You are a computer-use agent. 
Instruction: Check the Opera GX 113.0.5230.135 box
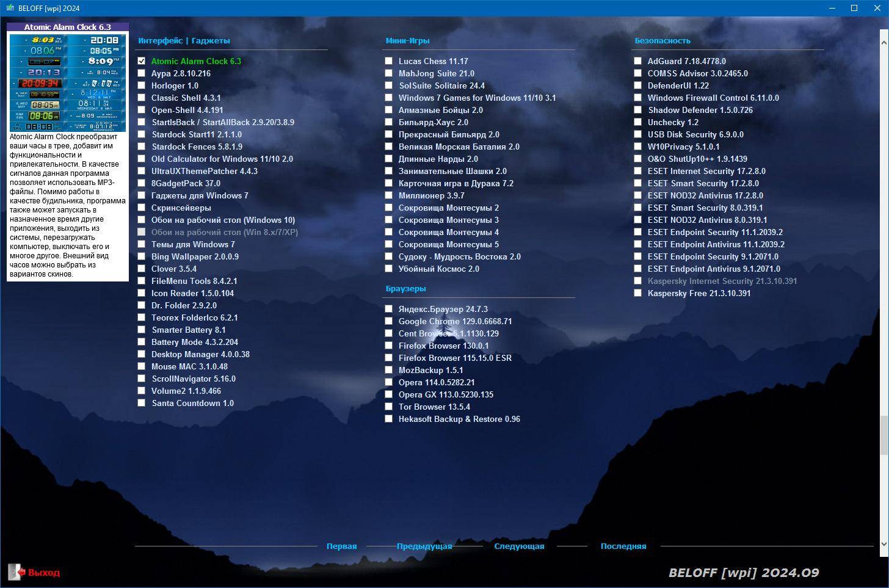pos(389,394)
